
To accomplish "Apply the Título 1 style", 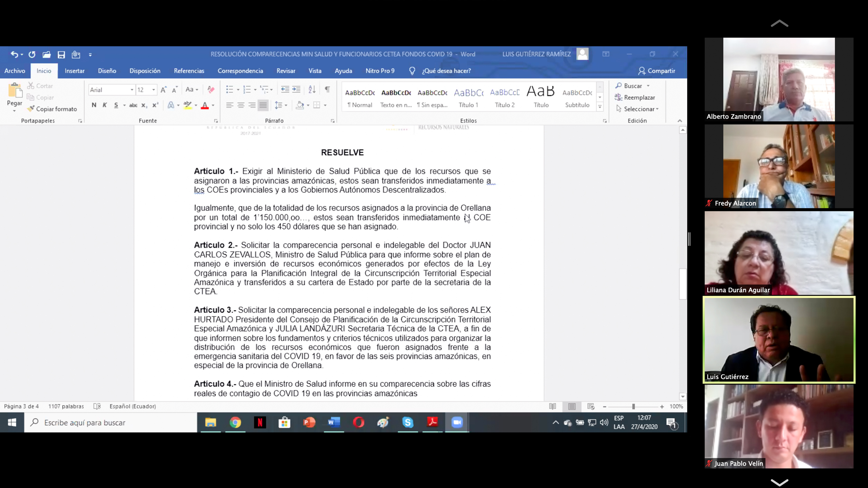I will (468, 98).
